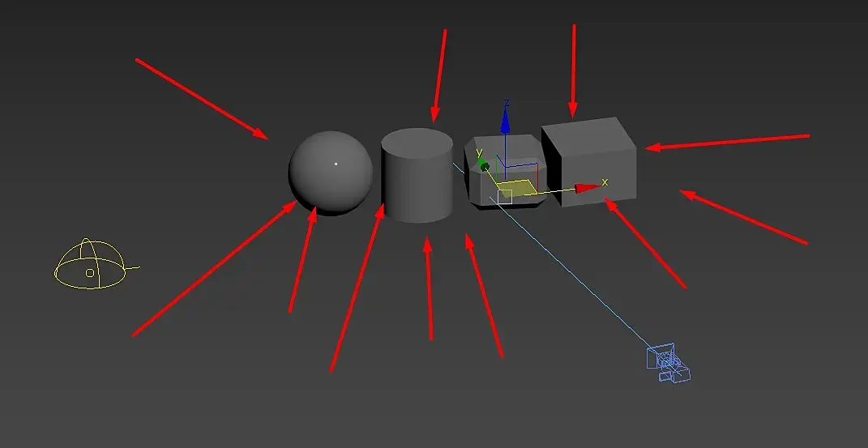Grab the blue Z axis arrow
868x448 pixels.
[x=505, y=120]
